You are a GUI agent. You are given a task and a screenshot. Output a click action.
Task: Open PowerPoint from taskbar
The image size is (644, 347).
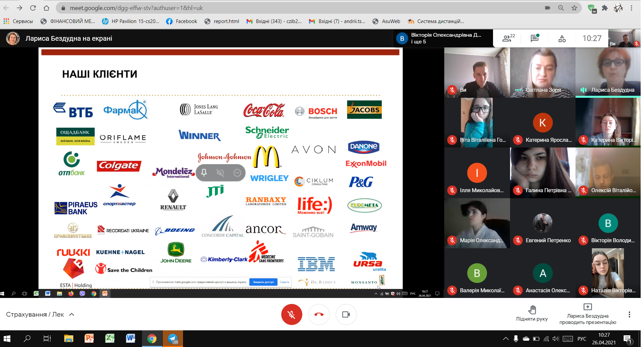(89, 339)
